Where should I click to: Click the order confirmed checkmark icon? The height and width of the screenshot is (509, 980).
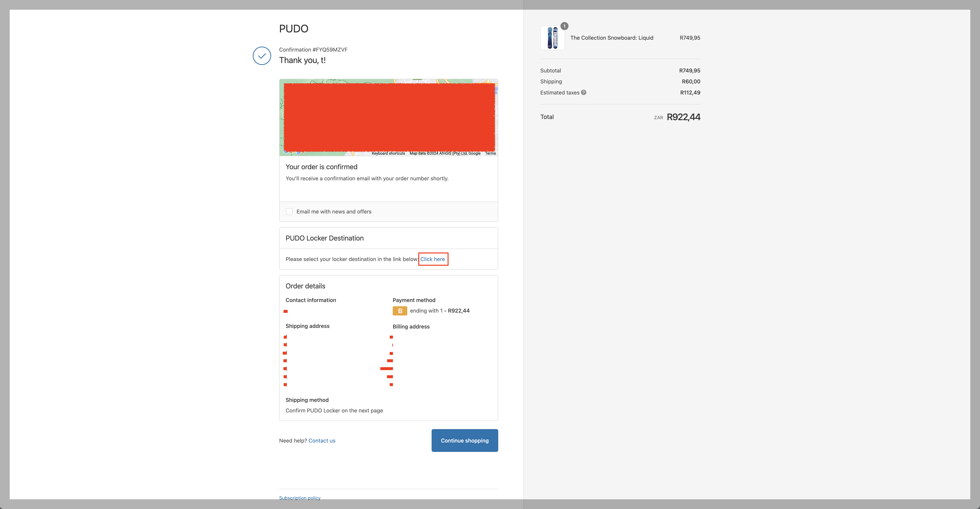tap(262, 56)
